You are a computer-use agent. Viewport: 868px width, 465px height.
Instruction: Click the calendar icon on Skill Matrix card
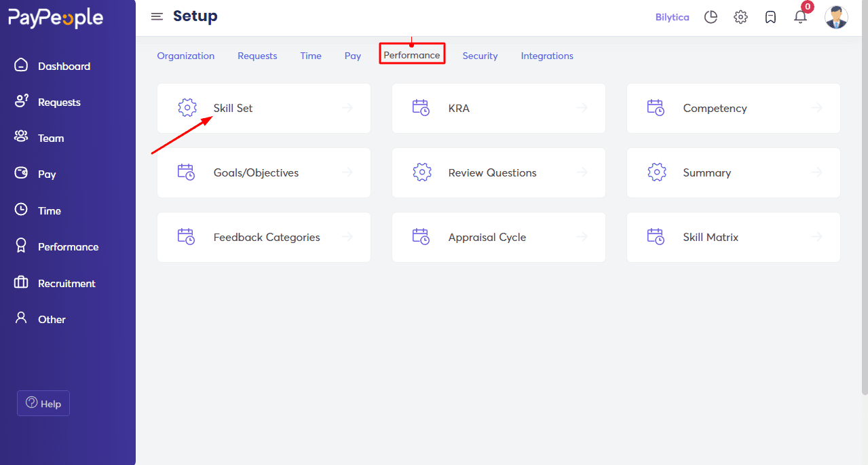(x=656, y=237)
